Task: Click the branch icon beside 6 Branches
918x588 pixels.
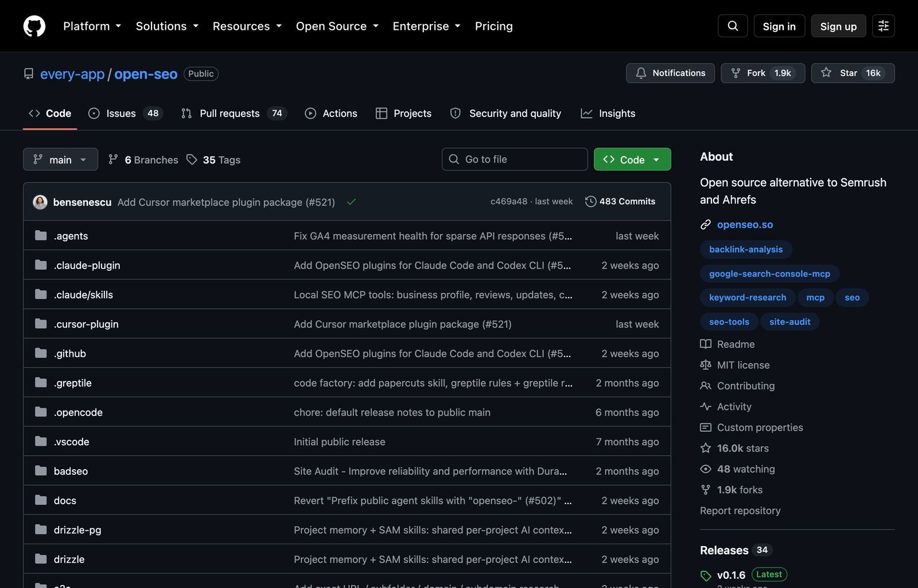Action: [x=114, y=159]
